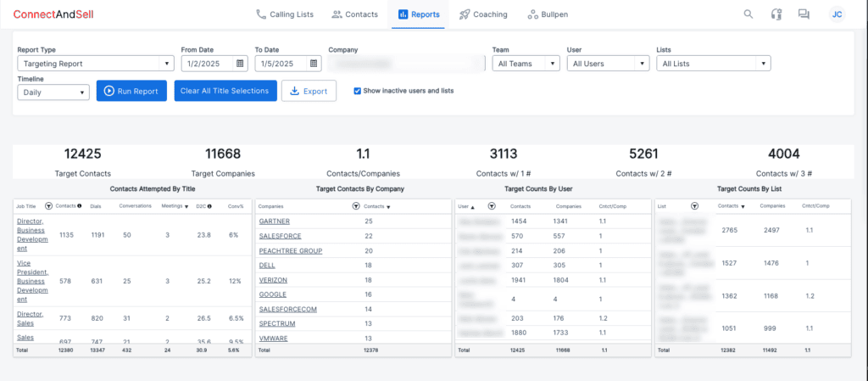Open the Report Type dropdown
Image resolution: width=868 pixels, height=381 pixels.
[x=96, y=63]
